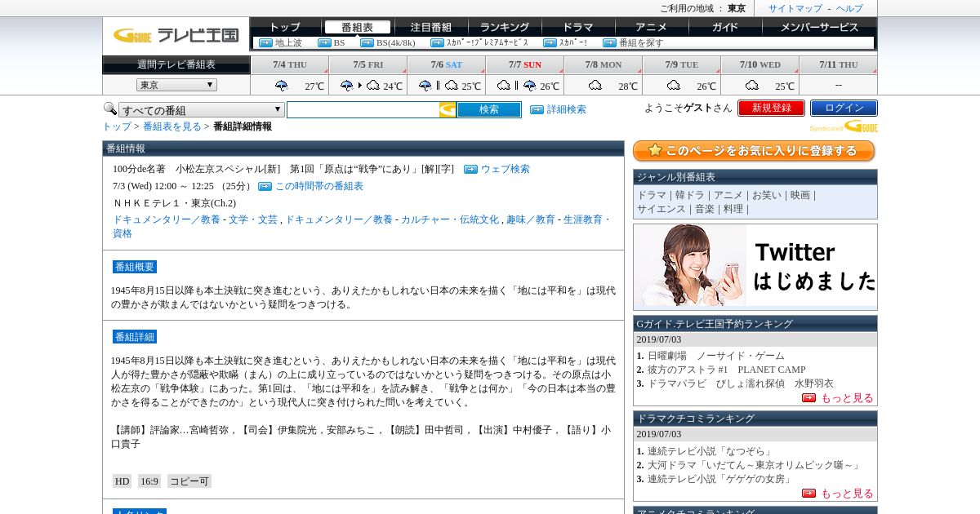Select the 7/10 WED date column
The image size is (980, 514).
click(x=760, y=64)
